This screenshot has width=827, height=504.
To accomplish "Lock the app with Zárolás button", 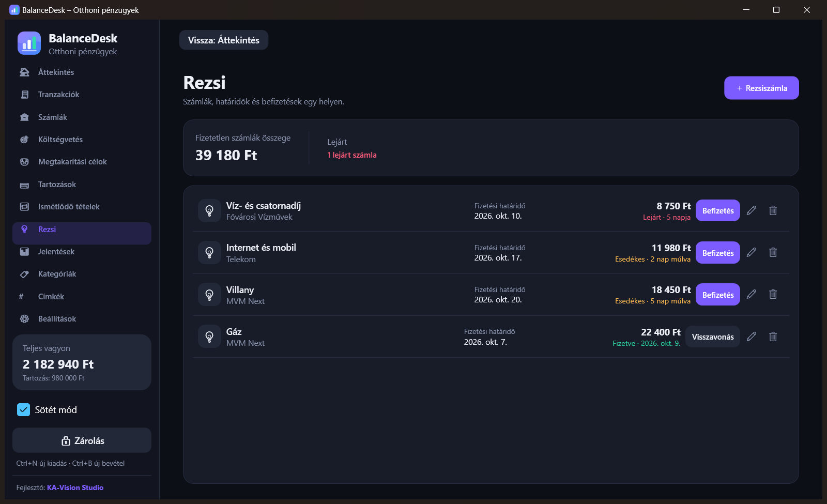I will [82, 440].
